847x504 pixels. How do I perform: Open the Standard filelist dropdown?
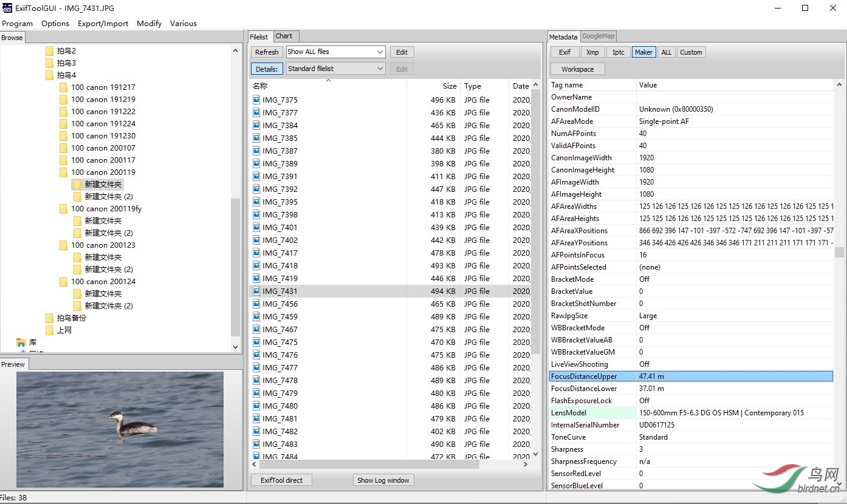[336, 69]
